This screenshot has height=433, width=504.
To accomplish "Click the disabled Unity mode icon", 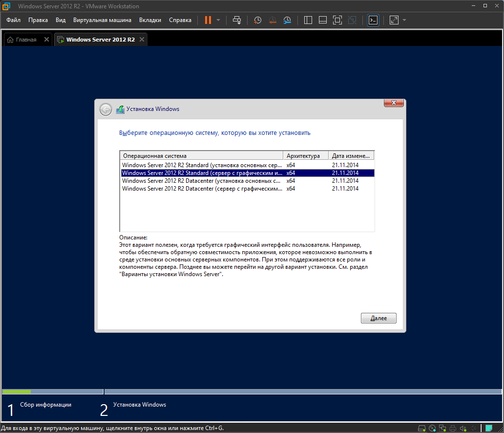I will [352, 20].
